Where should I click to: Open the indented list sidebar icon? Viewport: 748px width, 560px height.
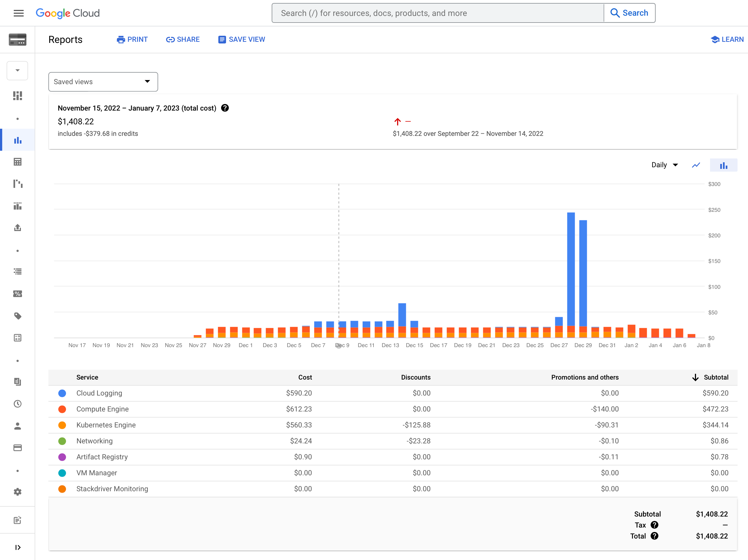[18, 271]
